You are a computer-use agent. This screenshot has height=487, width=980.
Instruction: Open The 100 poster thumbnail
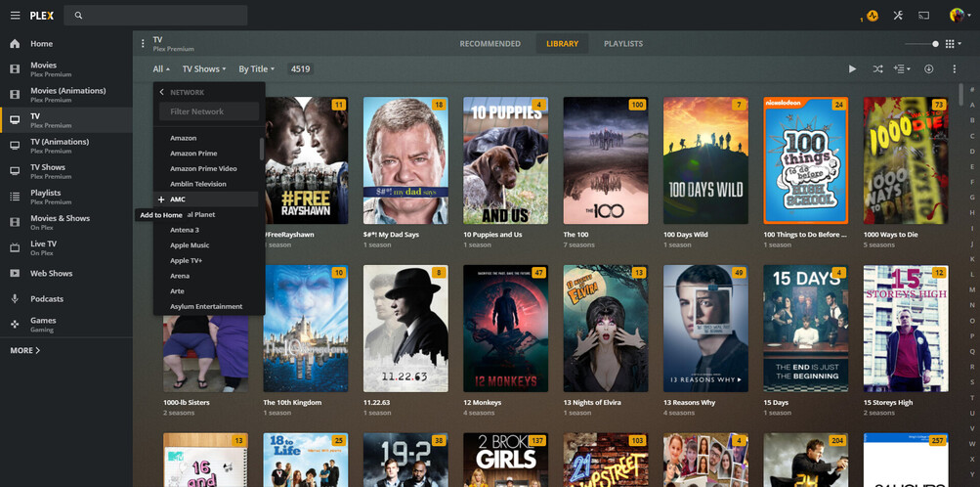tap(606, 160)
